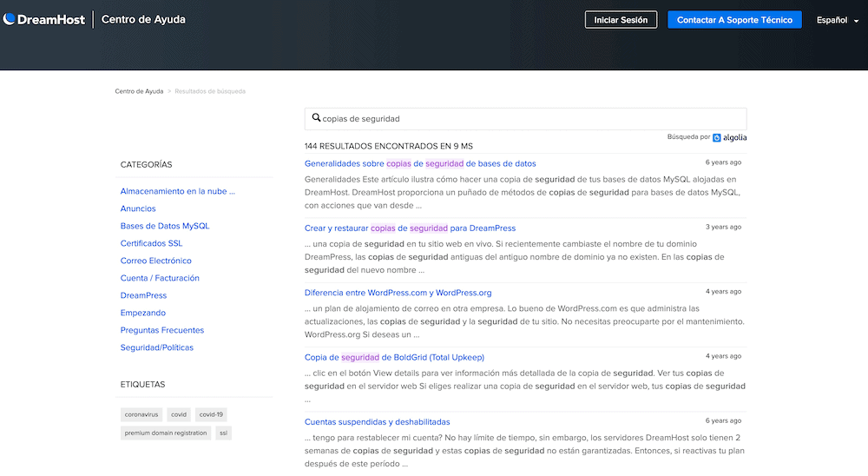Click the premium domain registration tag
The height and width of the screenshot is (476, 868).
coord(166,433)
